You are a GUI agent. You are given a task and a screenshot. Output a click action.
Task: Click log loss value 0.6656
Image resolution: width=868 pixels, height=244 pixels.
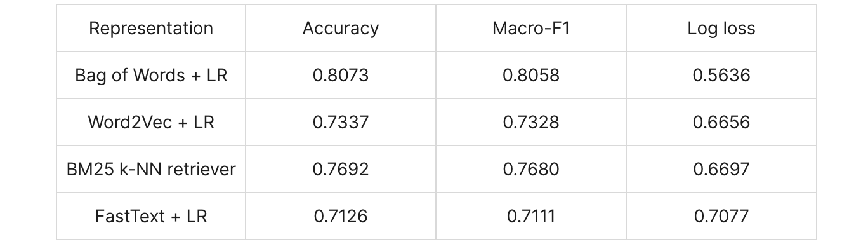click(x=721, y=122)
